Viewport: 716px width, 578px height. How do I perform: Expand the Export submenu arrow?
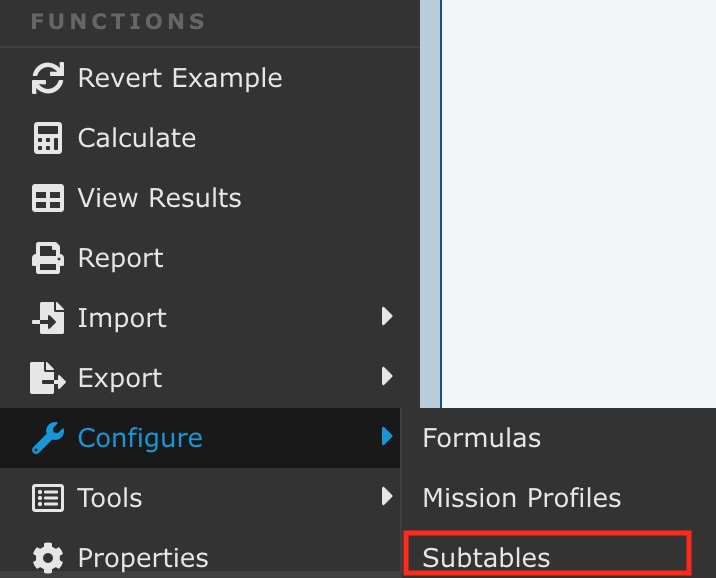tap(388, 378)
